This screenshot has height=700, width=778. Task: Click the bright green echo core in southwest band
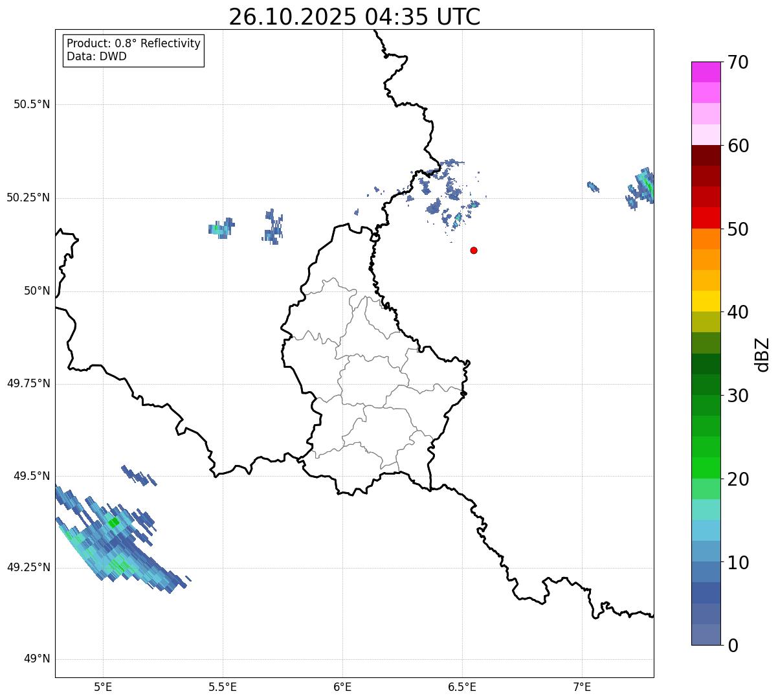click(114, 522)
